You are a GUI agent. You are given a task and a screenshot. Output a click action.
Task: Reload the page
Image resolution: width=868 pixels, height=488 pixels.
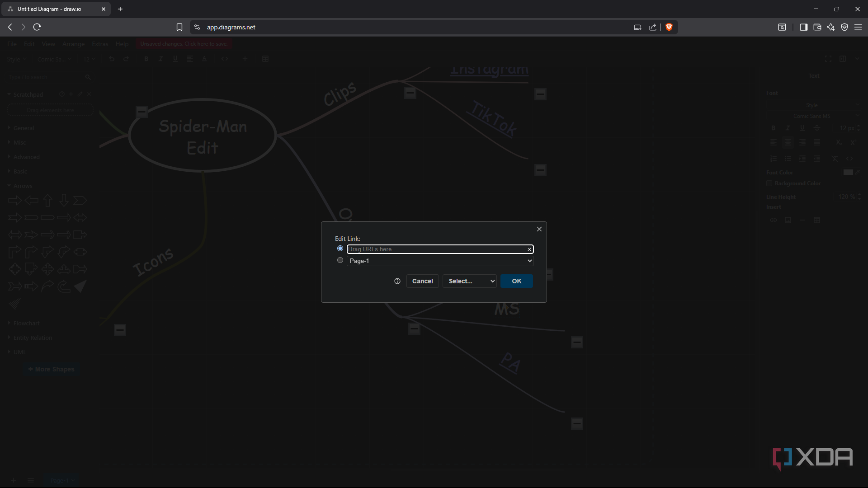tap(37, 27)
